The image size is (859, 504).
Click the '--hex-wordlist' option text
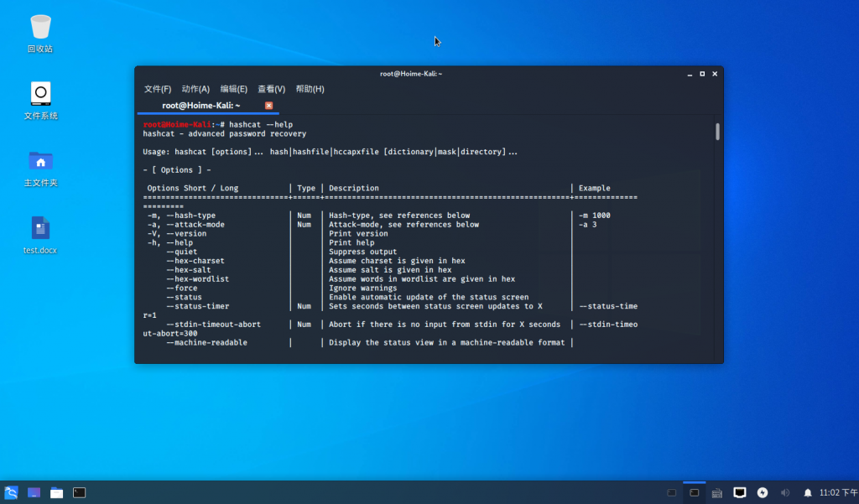click(x=198, y=279)
